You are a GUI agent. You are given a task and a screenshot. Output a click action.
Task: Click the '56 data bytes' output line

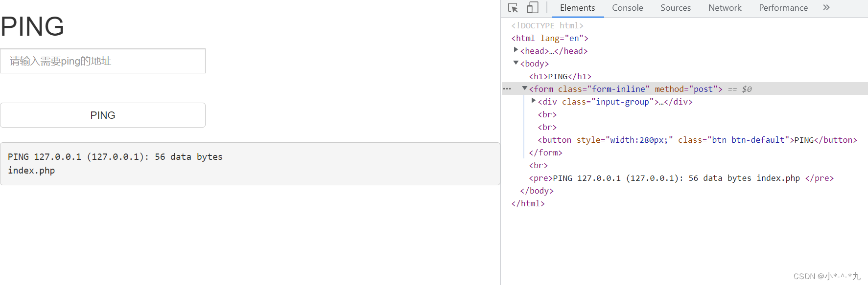coord(115,157)
